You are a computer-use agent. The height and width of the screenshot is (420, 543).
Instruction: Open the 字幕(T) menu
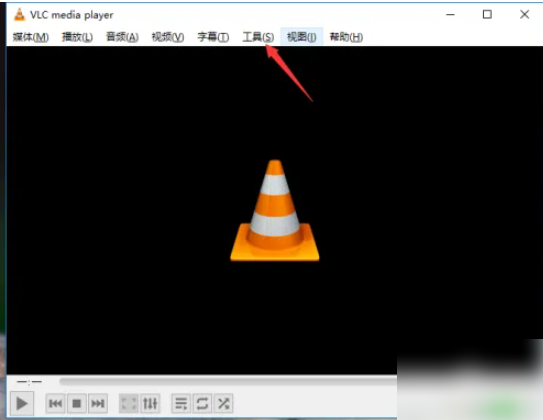click(x=213, y=37)
